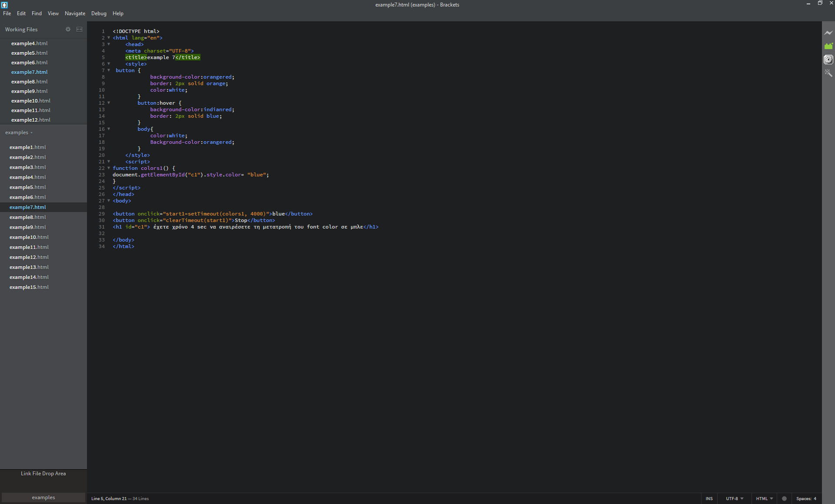Click the Line 5, Column 21 status text
The image size is (835, 504).
pos(109,498)
